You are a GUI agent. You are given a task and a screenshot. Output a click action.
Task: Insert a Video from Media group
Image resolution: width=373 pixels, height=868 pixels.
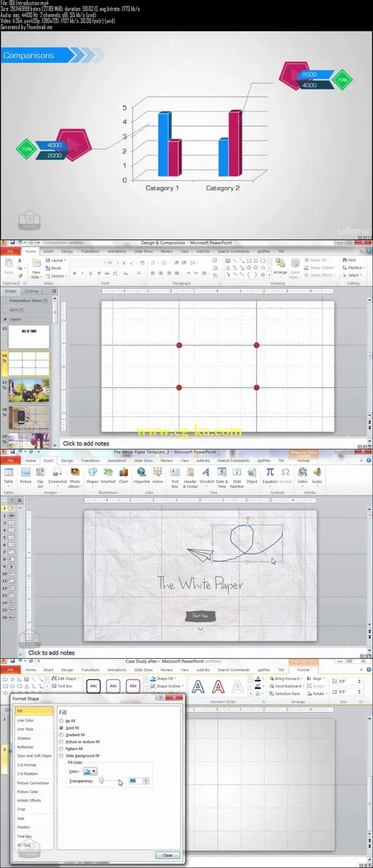[303, 477]
